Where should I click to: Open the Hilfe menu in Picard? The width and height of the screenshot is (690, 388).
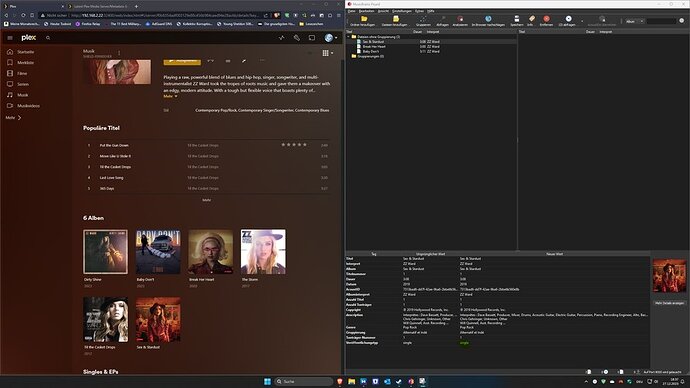[x=431, y=11]
